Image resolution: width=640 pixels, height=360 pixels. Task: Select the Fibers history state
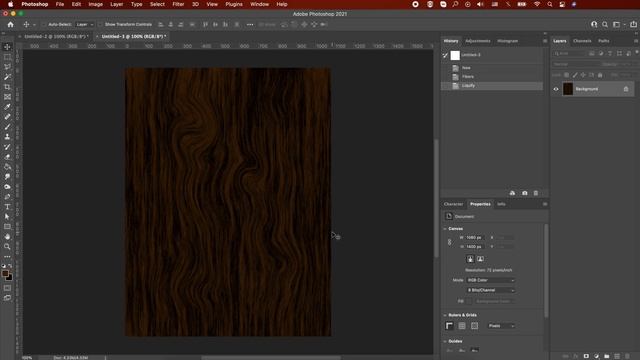(492, 76)
